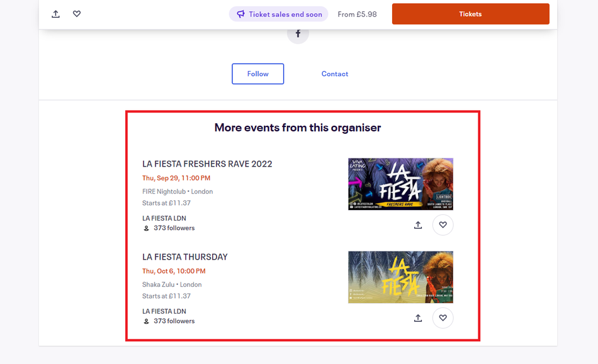Open LA FIESTA FRESHERS RAVE 2022 event title
598x364 pixels.
[x=207, y=164]
